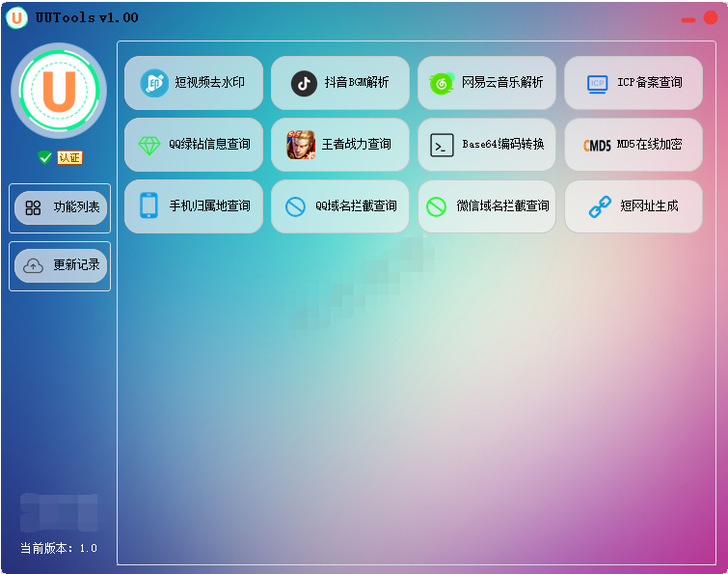
Task: Minimize the window with red dash
Action: point(688,20)
